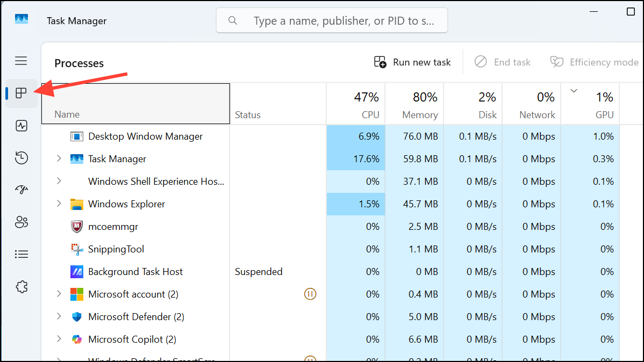This screenshot has height=362, width=644.
Task: Select the Processes icon in the sidebar
Action: pos(21,92)
